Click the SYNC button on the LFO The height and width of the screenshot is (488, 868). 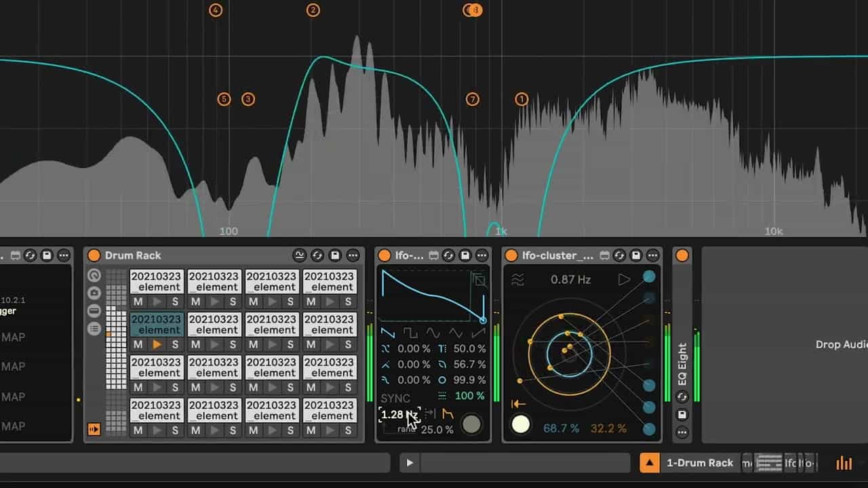pos(395,398)
